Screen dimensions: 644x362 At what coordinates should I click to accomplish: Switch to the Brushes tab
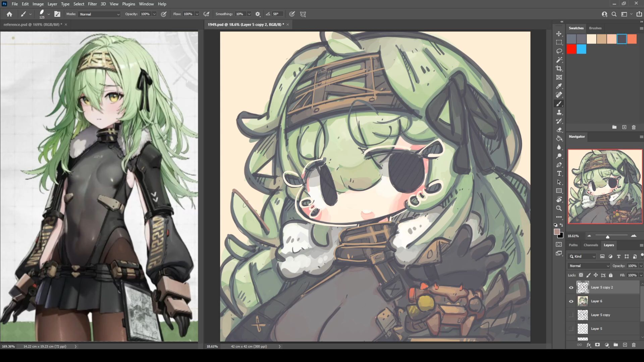pyautogui.click(x=595, y=28)
